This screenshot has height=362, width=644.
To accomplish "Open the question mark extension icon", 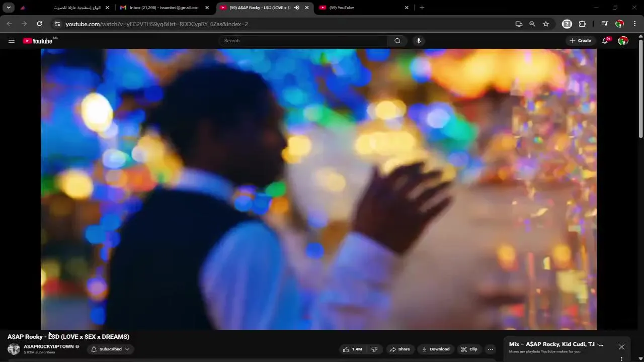I will point(567,24).
